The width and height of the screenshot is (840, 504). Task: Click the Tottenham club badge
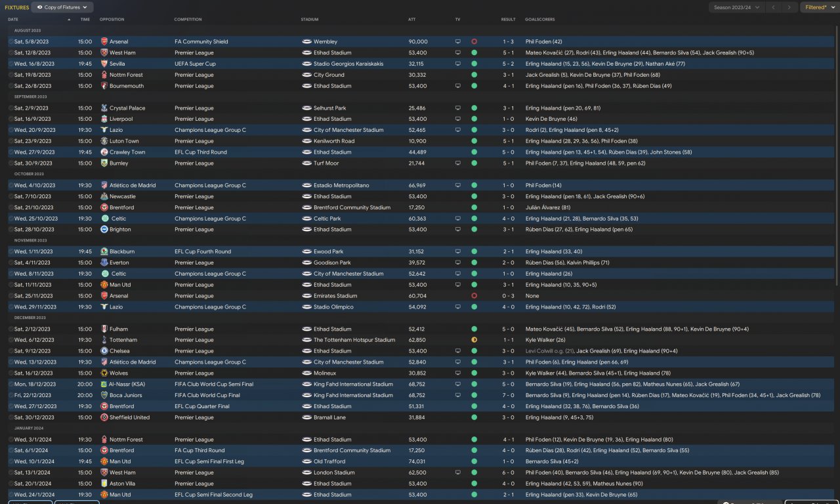pos(104,340)
